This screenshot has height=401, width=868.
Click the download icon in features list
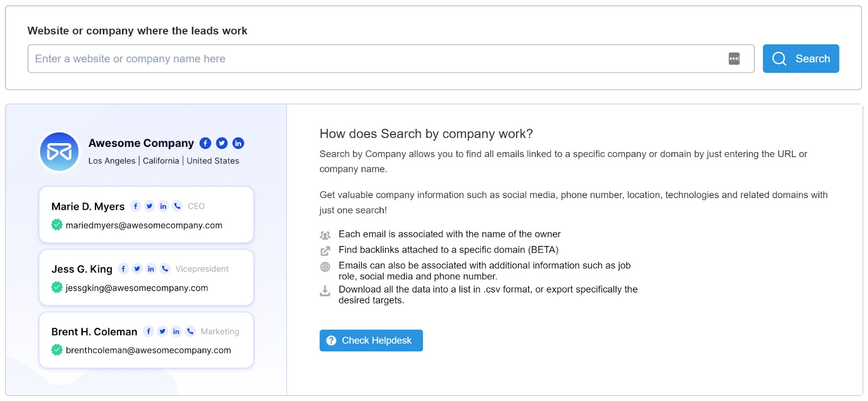[x=325, y=291]
